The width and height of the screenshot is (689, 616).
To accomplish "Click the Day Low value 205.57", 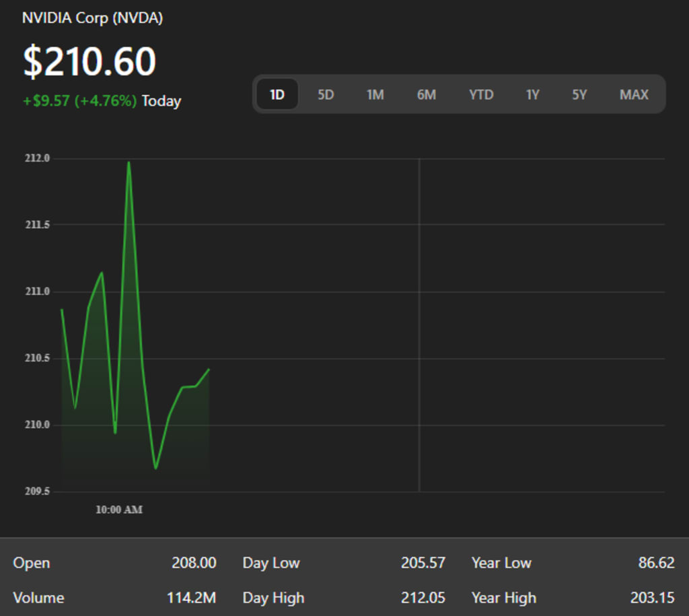I will tap(423, 563).
